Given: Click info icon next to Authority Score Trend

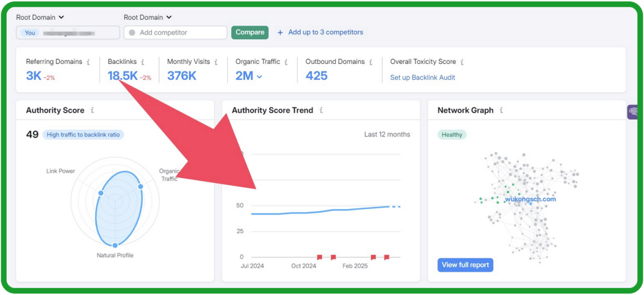Looking at the screenshot, I should pos(321,110).
